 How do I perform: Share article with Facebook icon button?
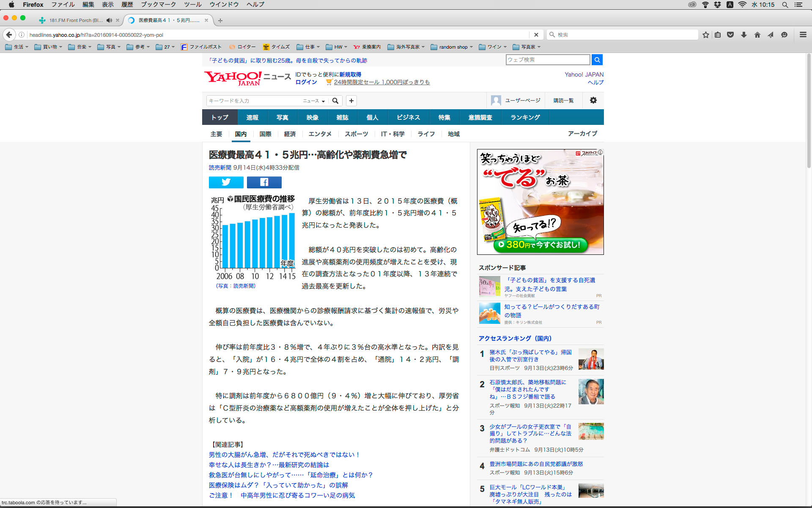pyautogui.click(x=264, y=182)
